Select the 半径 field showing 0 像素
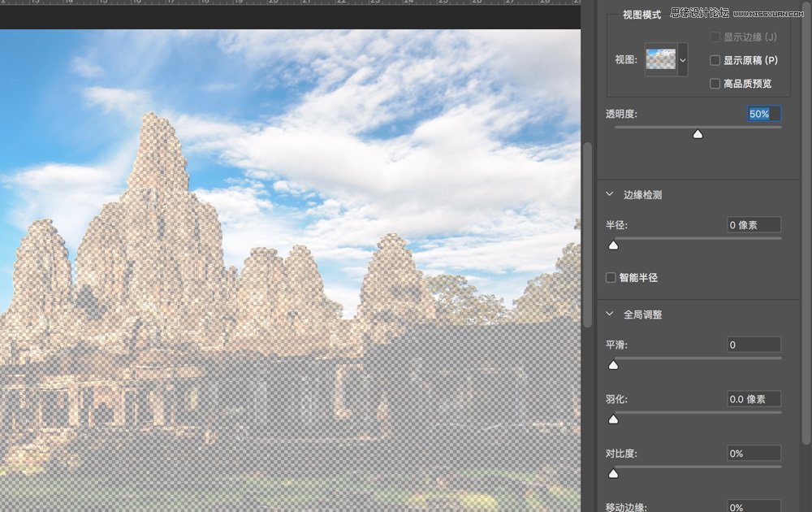This screenshot has height=512, width=812. [x=754, y=224]
